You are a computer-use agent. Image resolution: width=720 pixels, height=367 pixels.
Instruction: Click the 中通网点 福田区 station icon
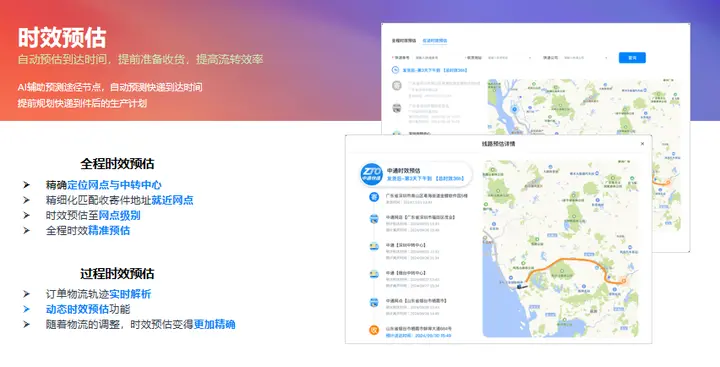374,219
